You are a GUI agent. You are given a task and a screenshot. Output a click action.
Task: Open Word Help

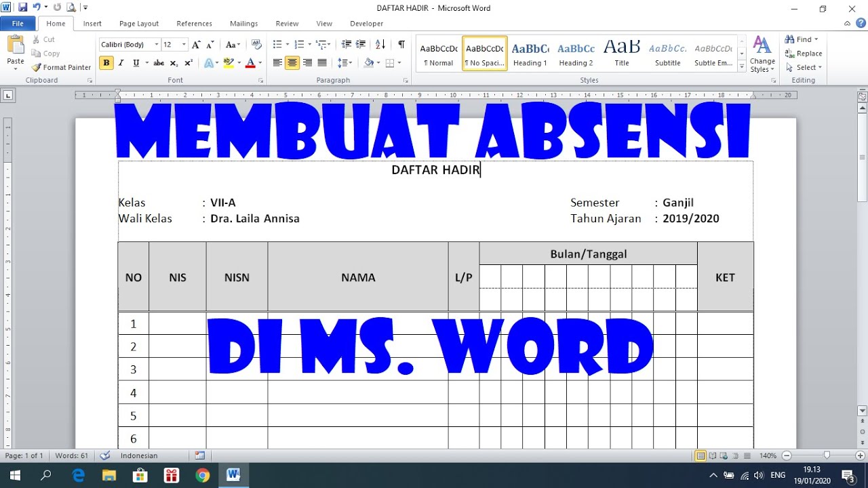pyautogui.click(x=862, y=23)
